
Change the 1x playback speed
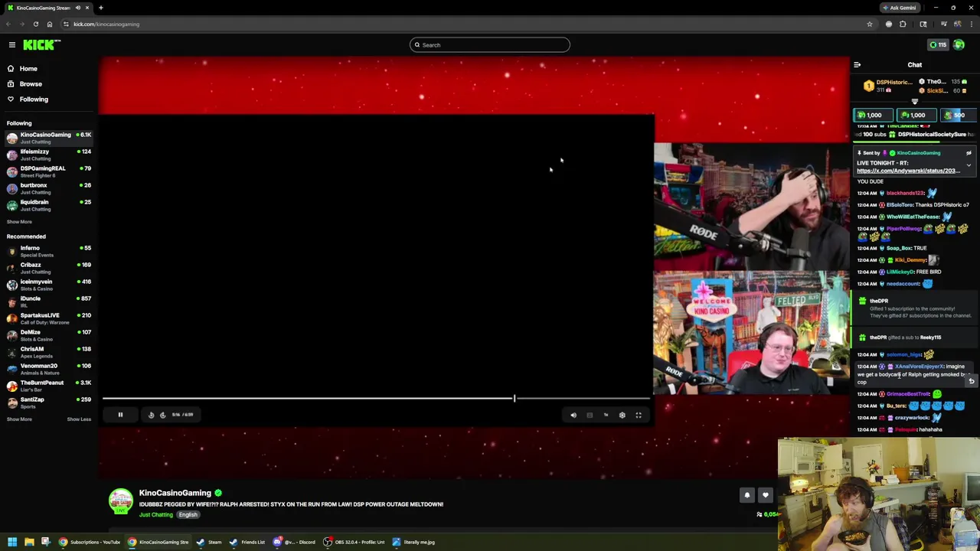[606, 416]
